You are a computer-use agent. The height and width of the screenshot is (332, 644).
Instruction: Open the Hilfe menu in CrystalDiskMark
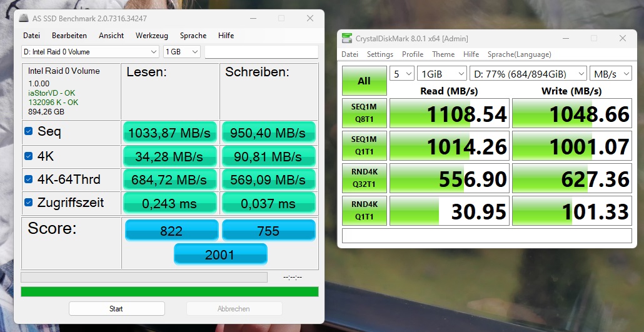pyautogui.click(x=471, y=54)
